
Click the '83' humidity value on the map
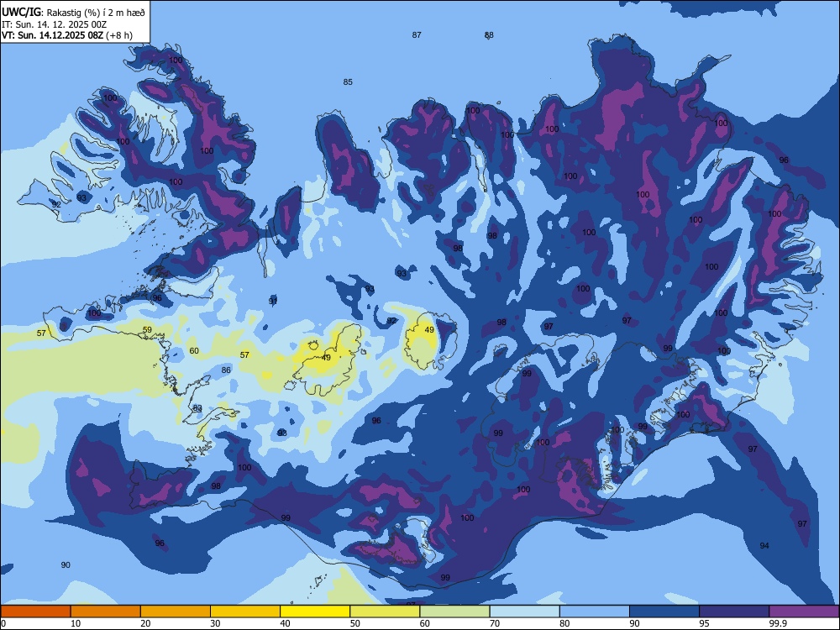197,409
